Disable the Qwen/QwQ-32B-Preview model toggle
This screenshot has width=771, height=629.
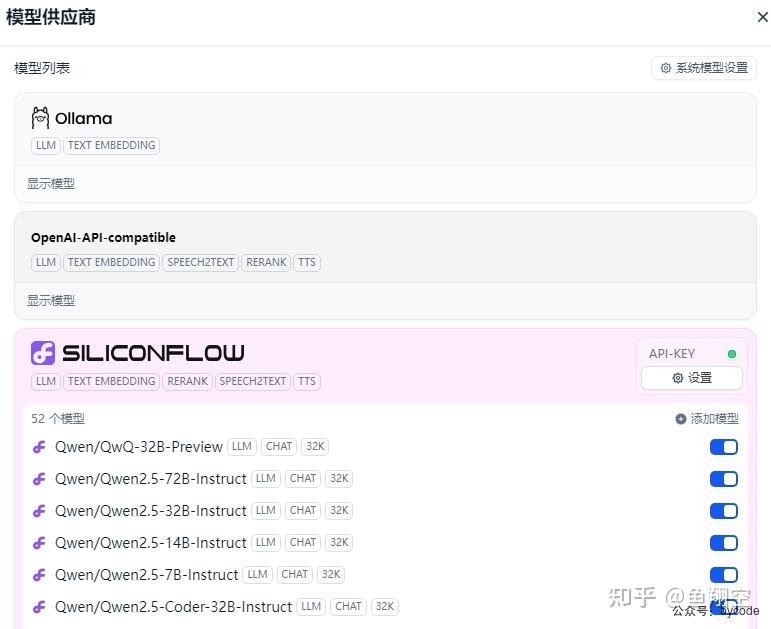coord(724,447)
